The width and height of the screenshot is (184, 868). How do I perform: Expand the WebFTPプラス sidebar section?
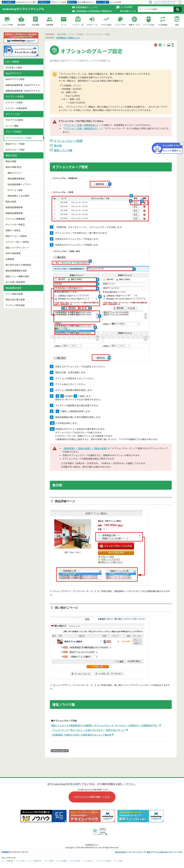pyautogui.click(x=23, y=73)
